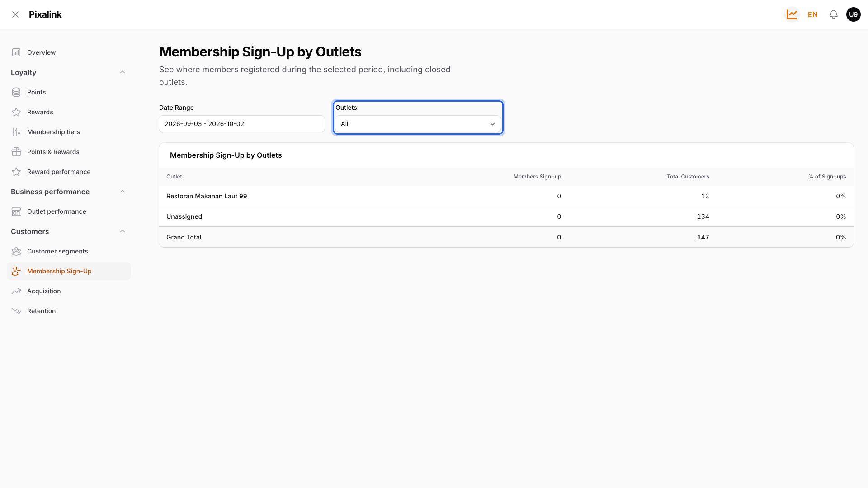
Task: Collapse the Business performance section chevron
Action: pos(123,192)
